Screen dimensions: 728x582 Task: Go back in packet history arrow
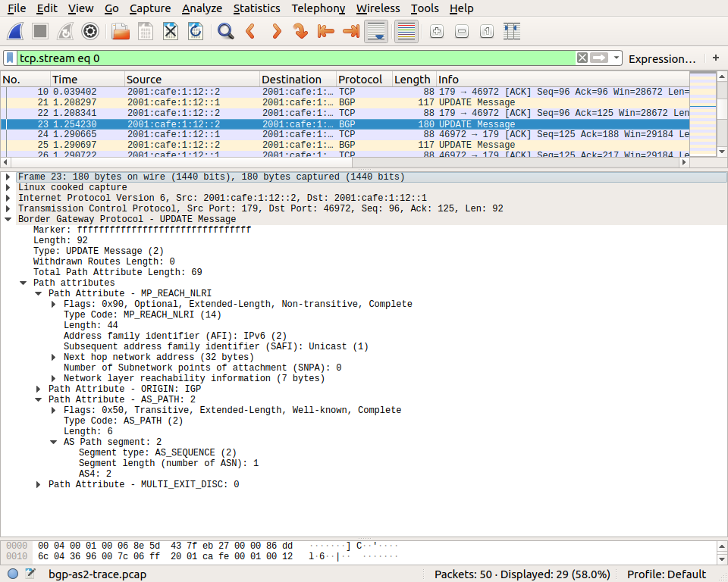[251, 32]
